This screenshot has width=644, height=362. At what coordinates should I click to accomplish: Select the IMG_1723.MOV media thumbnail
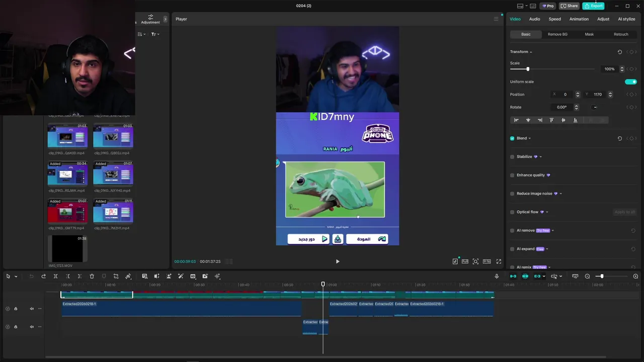pos(67,249)
